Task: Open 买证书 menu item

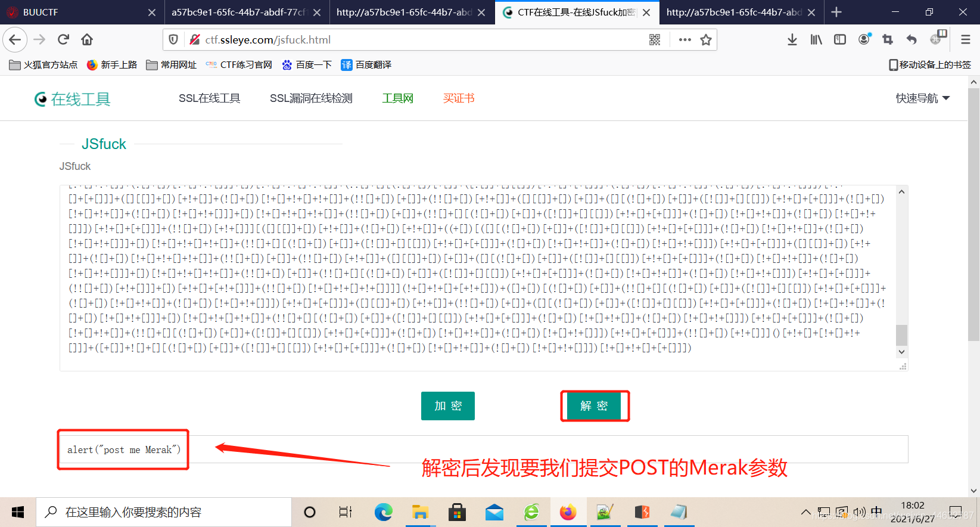Action: point(459,98)
